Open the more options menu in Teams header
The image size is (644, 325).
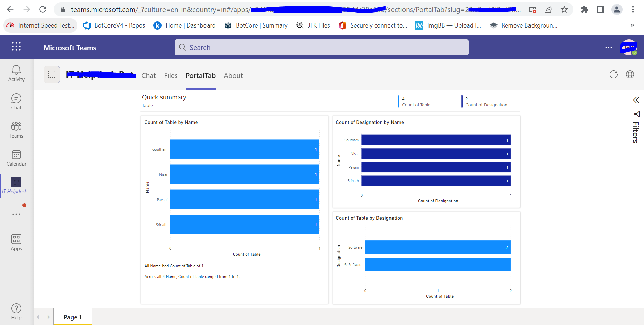[x=609, y=47]
